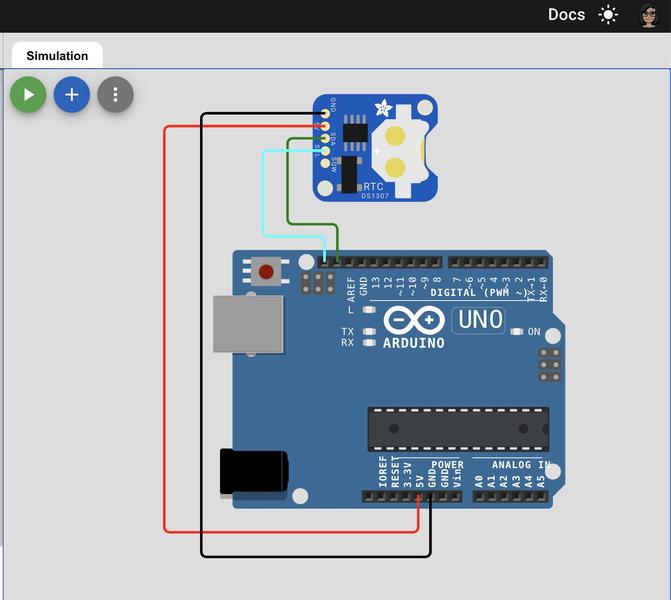Add a new part with the blue plus button

coord(72,95)
